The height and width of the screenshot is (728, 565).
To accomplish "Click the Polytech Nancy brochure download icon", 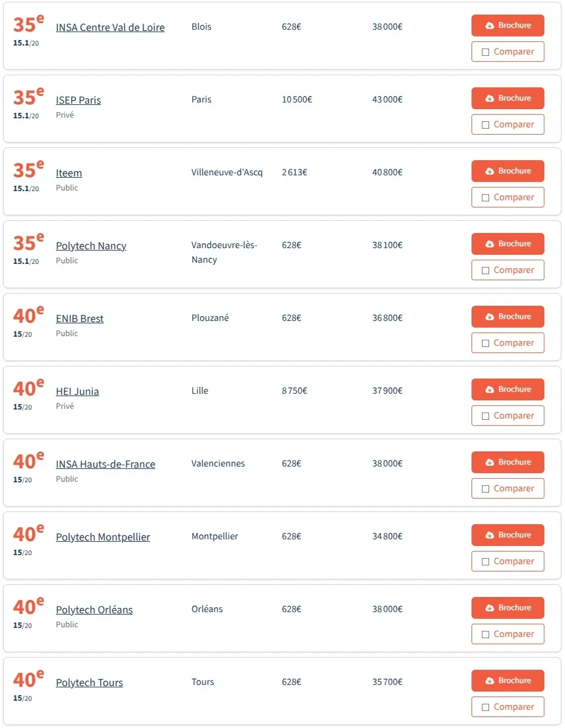I will tap(490, 244).
